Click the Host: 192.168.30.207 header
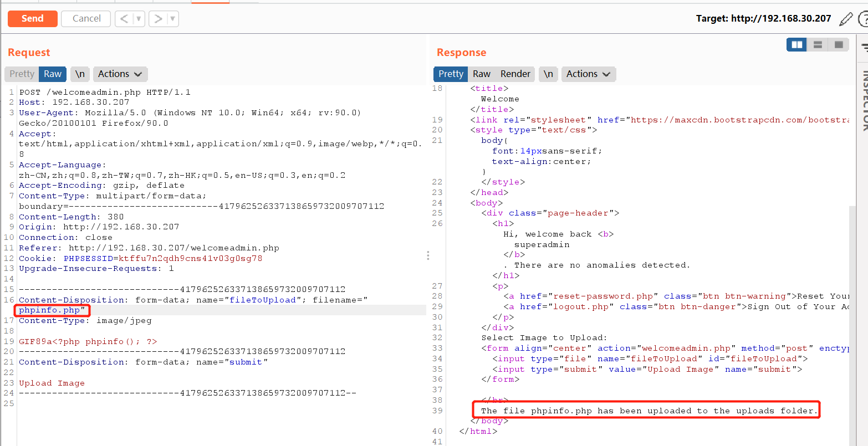This screenshot has width=868, height=446. [x=74, y=102]
